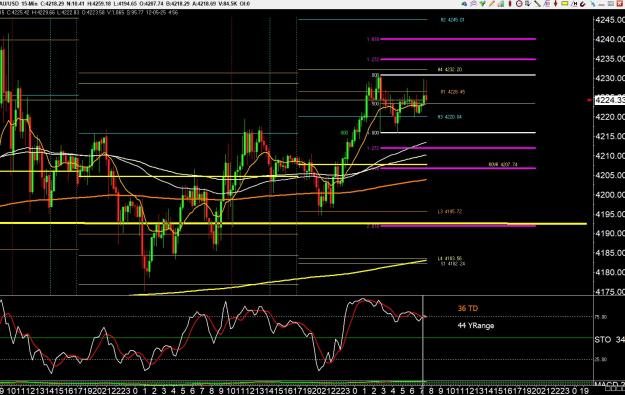Click the blue tool icon beside magnet
This screenshot has width=625, height=395.
593,4
